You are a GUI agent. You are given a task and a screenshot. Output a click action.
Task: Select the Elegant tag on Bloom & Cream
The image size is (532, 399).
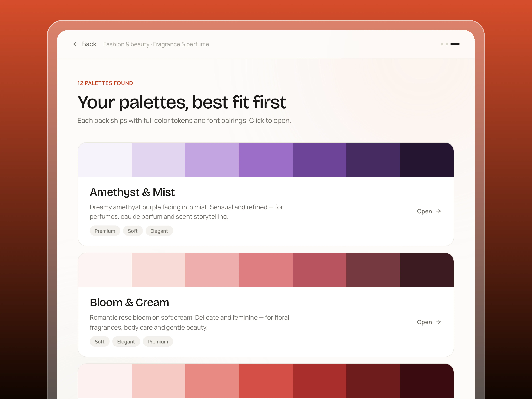pyautogui.click(x=126, y=341)
